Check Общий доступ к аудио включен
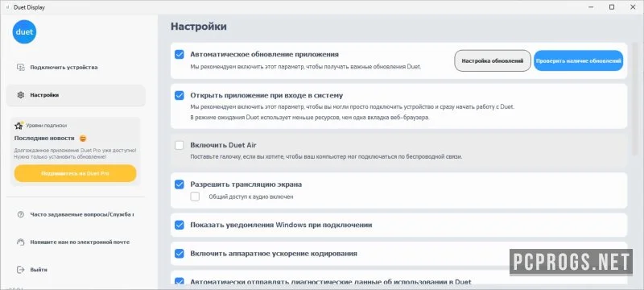The height and width of the screenshot is (290, 644). [195, 197]
